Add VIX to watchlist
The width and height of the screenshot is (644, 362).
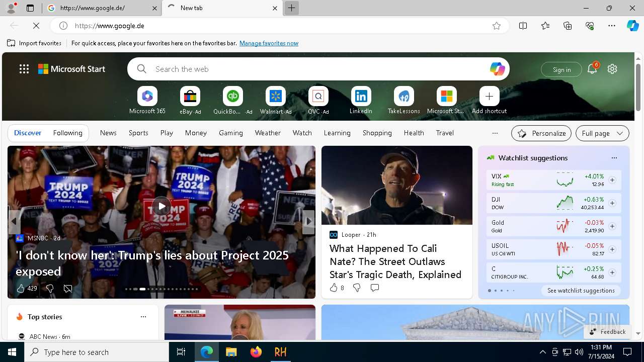612,180
